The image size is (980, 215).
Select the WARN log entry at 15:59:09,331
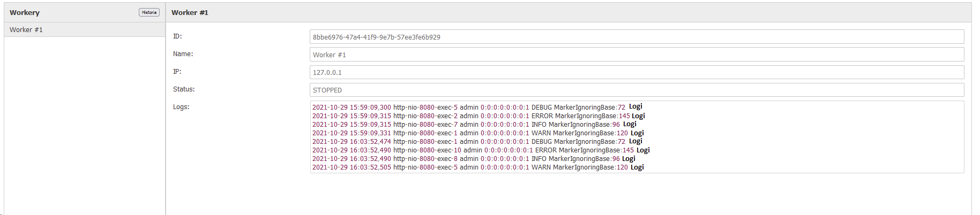click(x=478, y=133)
